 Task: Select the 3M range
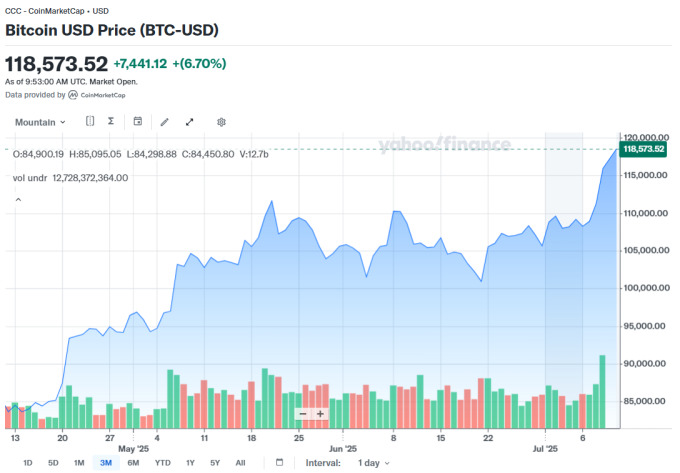[x=106, y=463]
